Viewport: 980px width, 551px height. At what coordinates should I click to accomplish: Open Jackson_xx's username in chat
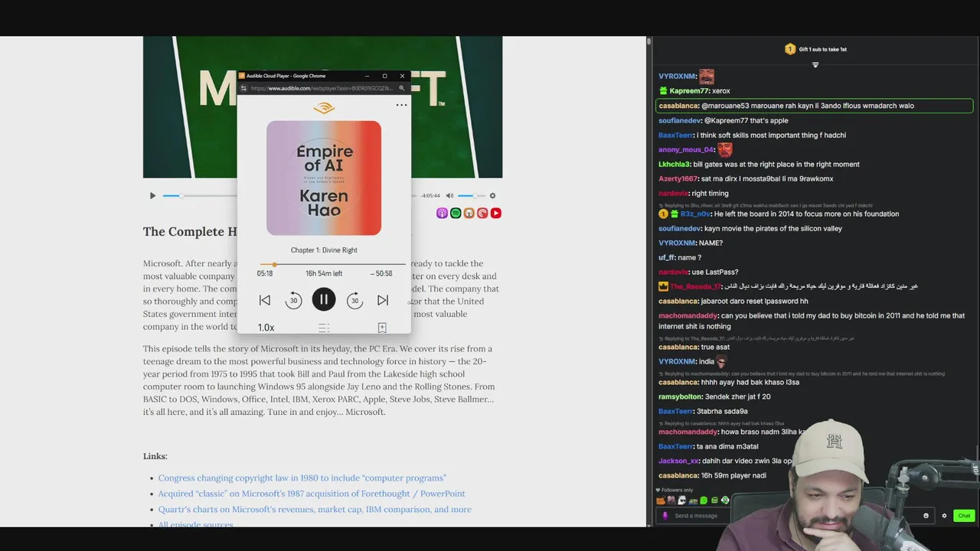[678, 461]
